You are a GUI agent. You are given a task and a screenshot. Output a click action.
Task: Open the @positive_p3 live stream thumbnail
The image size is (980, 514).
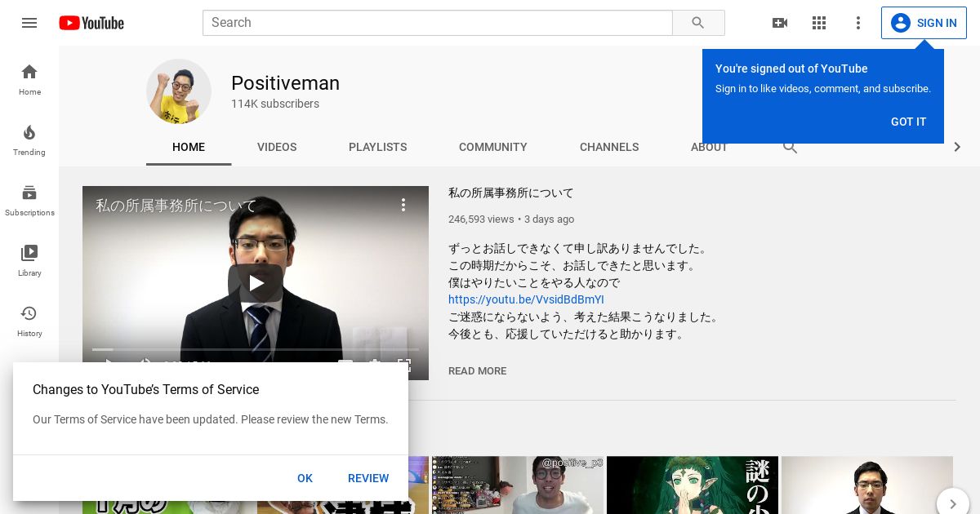[518, 485]
